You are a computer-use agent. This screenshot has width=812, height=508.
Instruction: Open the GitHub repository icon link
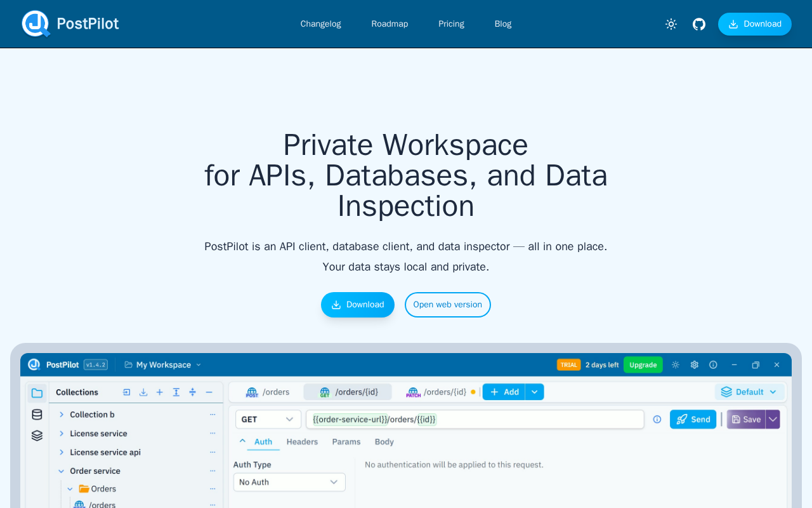[x=699, y=24]
